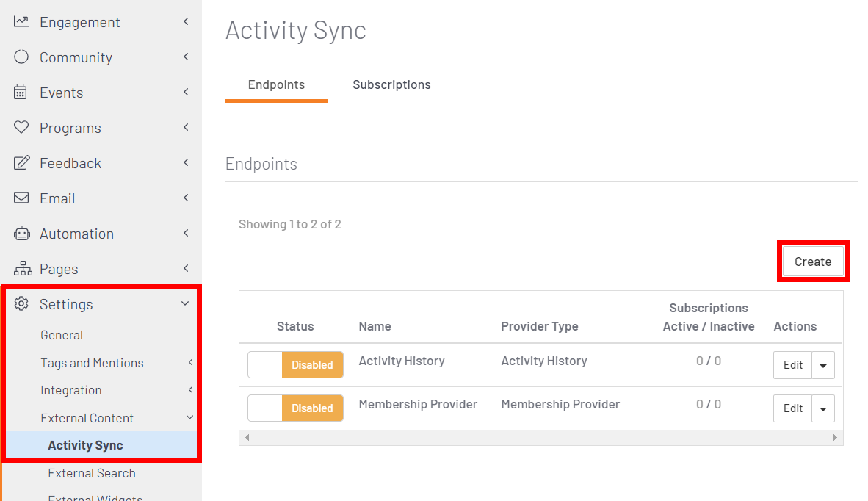This screenshot has height=501, width=868.
Task: Open Integration menu item
Action: (70, 390)
